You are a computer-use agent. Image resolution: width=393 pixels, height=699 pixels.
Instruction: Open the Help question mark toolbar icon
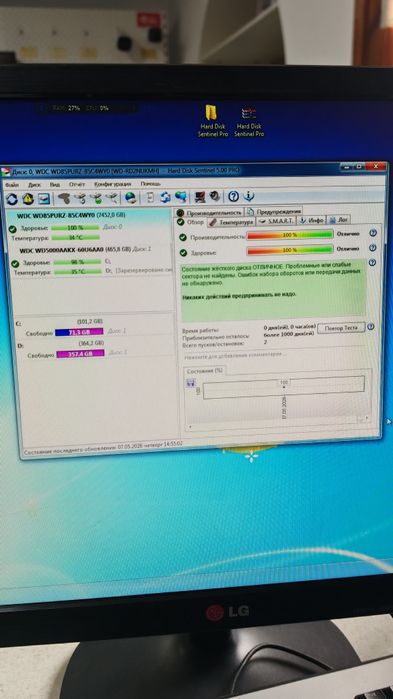233,196
